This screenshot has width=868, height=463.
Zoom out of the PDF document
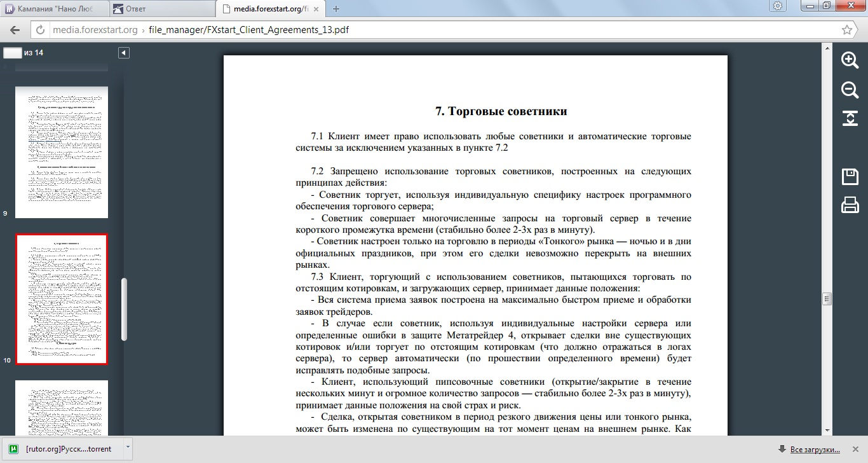tap(850, 90)
